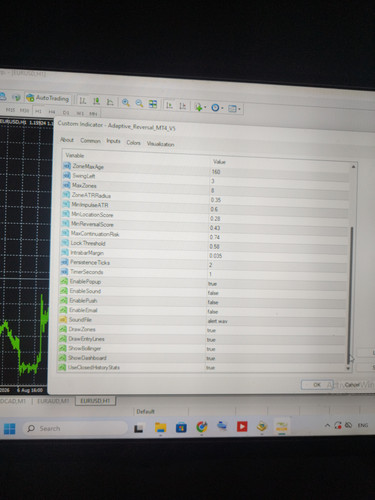
Task: Click the zoom in magnifier icon
Action: point(126,102)
